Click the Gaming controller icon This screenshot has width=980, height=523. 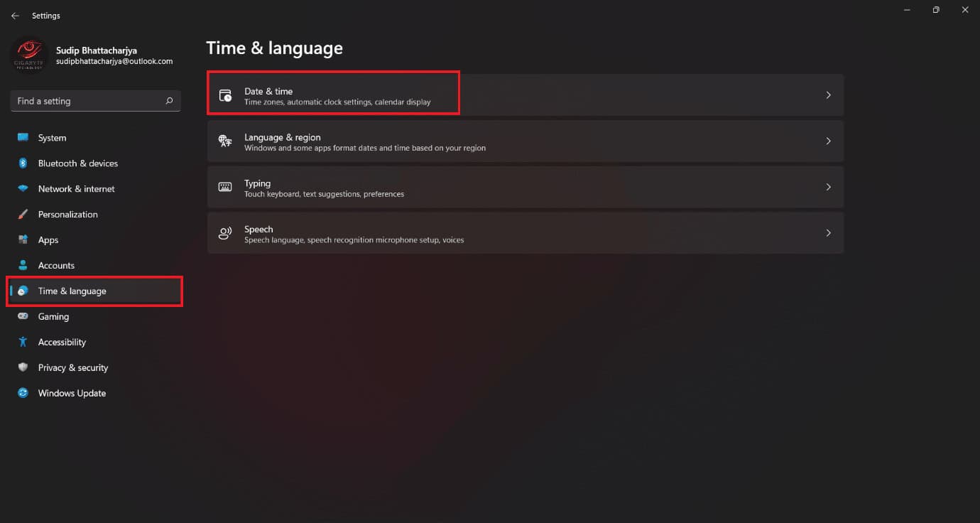23,317
